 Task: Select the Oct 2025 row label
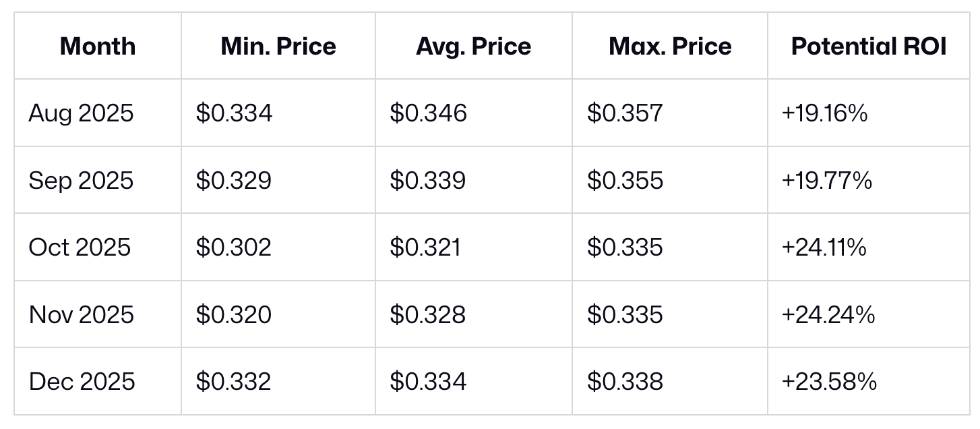tap(80, 248)
